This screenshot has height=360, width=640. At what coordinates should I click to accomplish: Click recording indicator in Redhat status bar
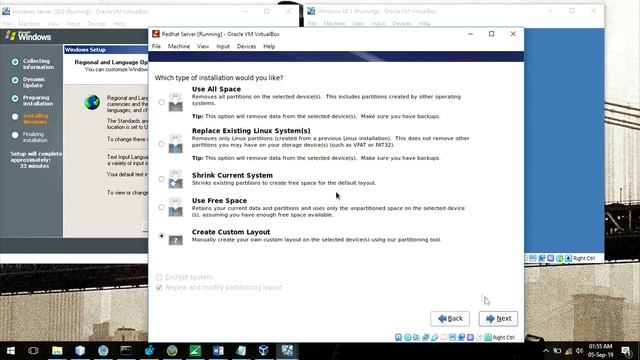(x=461, y=337)
